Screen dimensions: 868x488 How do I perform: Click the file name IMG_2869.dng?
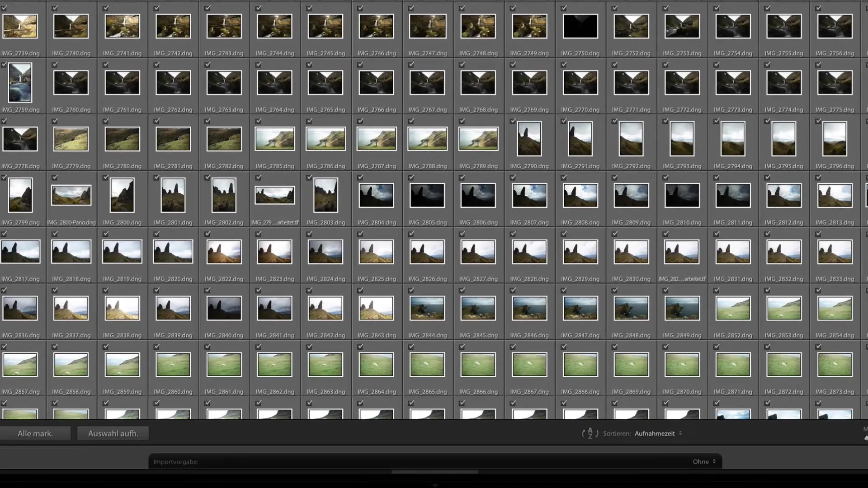631,392
